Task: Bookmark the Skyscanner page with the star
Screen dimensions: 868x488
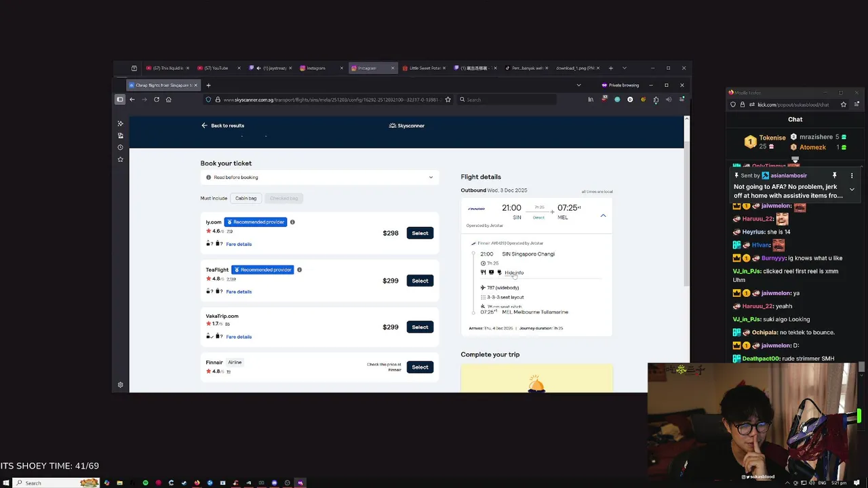Action: pos(448,100)
